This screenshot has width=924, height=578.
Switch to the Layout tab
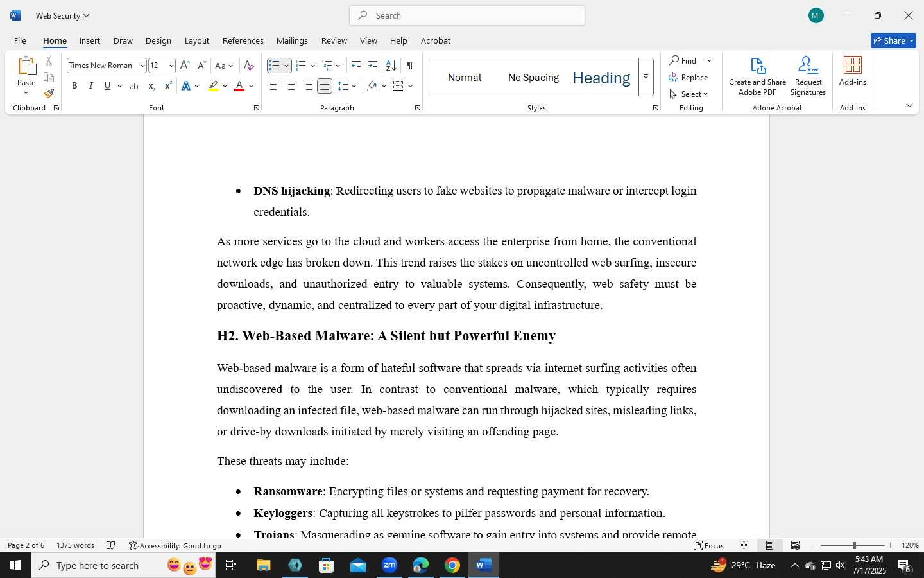pyautogui.click(x=197, y=40)
